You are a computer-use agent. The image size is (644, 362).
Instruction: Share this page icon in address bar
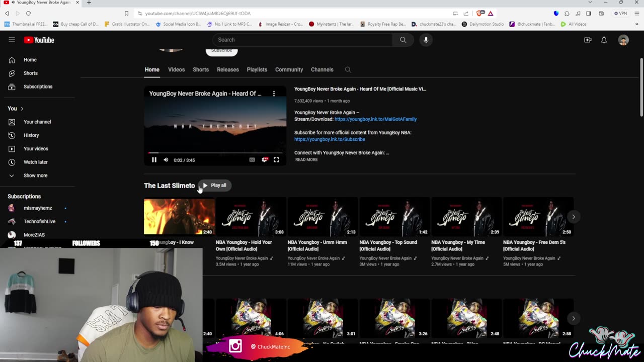point(466,14)
